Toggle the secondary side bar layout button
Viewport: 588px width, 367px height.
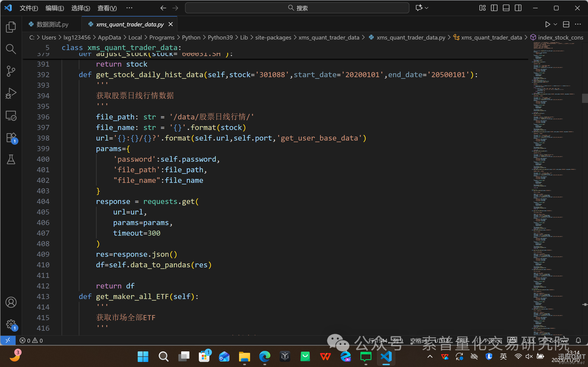pyautogui.click(x=518, y=8)
